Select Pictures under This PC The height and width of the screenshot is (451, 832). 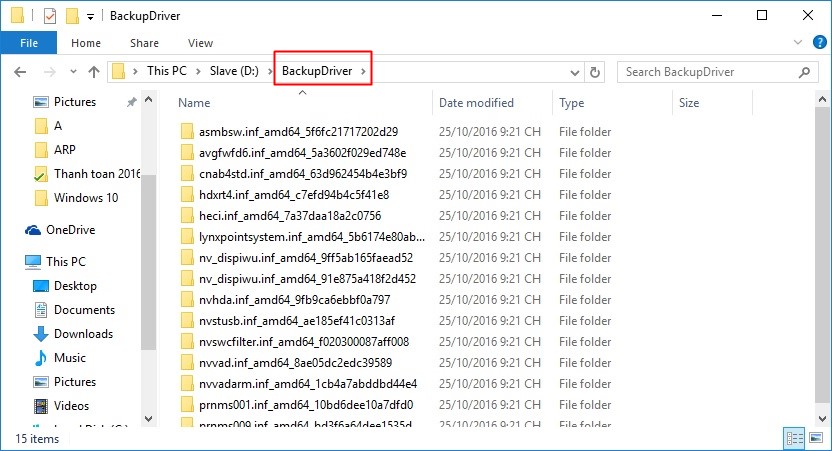tap(75, 382)
